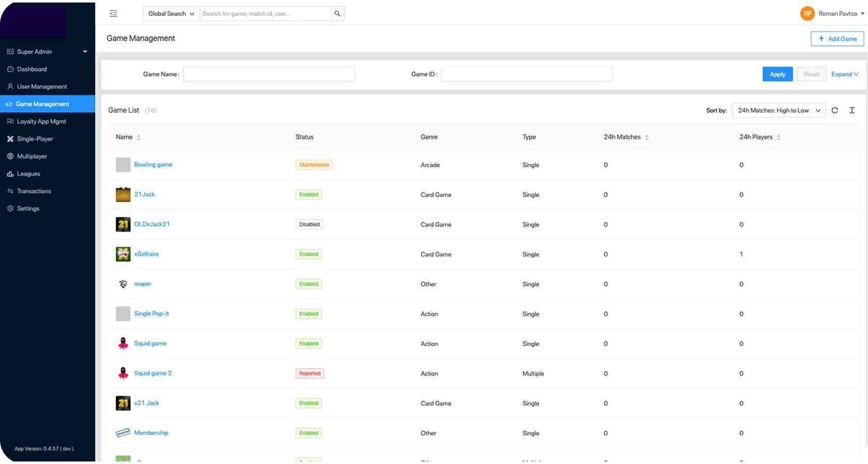The image size is (868, 464).
Task: Open the Sort by dropdown
Action: pyautogui.click(x=778, y=110)
